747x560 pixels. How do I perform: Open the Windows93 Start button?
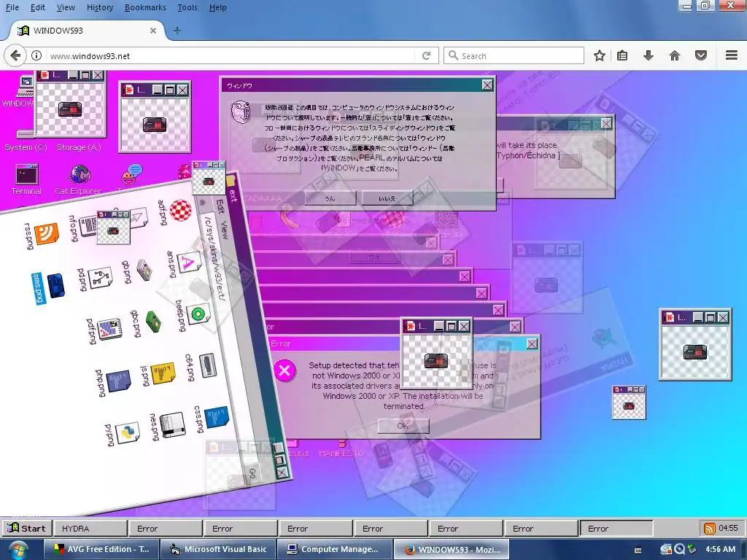coord(26,528)
